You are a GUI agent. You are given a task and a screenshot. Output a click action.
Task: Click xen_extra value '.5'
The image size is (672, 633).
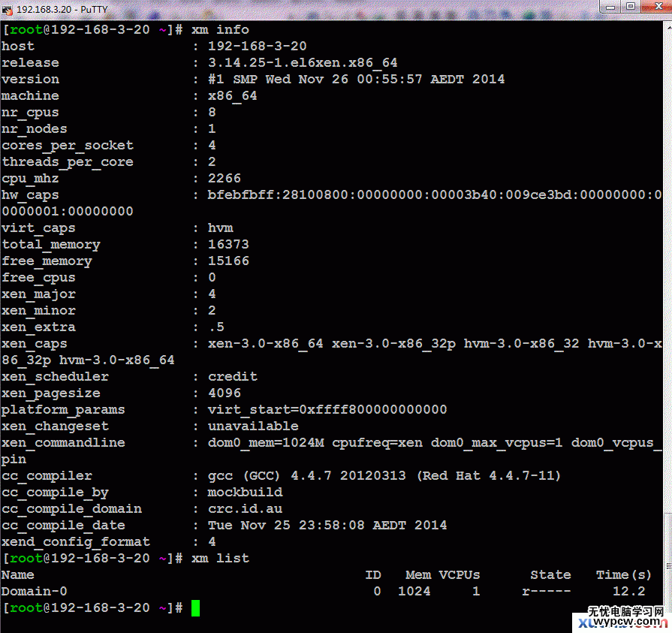pos(216,327)
